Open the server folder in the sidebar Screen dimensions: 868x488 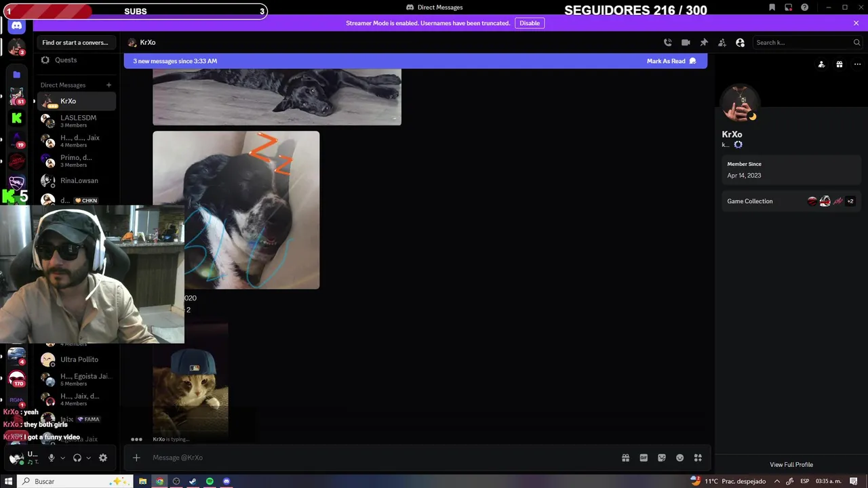(17, 75)
